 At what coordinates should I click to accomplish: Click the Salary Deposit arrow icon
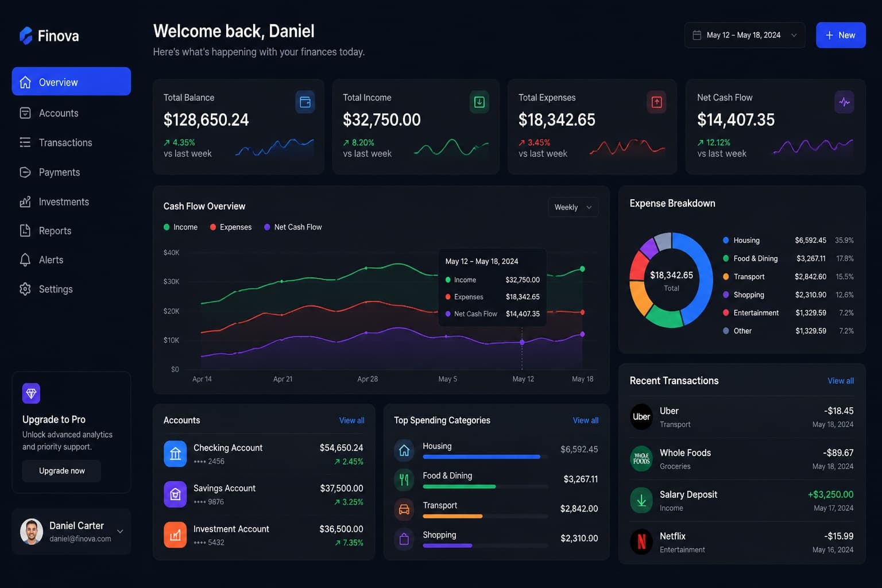pos(641,500)
